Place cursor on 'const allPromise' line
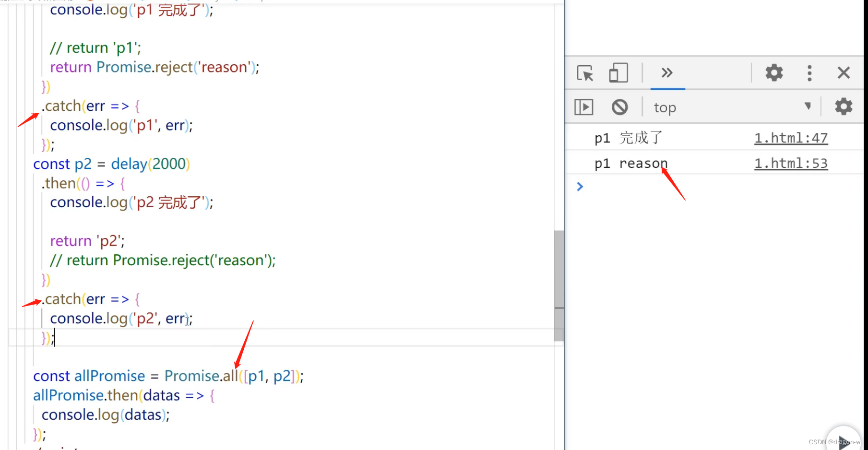Screen dimensions: 868x450 (x=168, y=376)
